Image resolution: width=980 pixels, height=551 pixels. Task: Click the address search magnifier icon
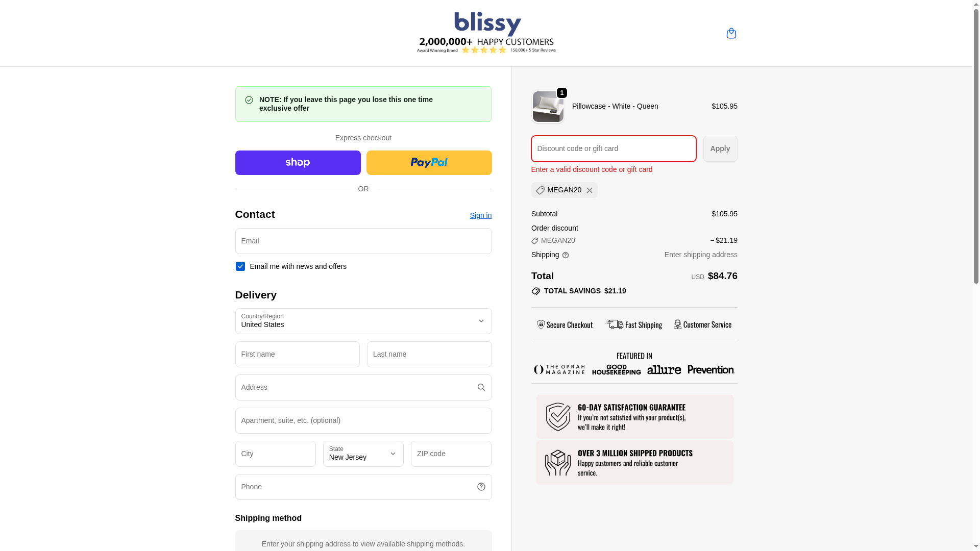coord(481,387)
